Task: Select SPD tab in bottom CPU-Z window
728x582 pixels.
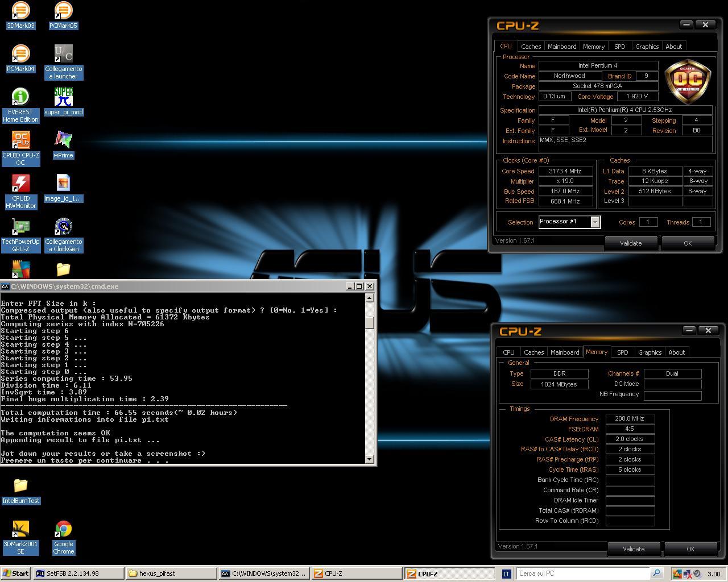Action: (x=623, y=352)
